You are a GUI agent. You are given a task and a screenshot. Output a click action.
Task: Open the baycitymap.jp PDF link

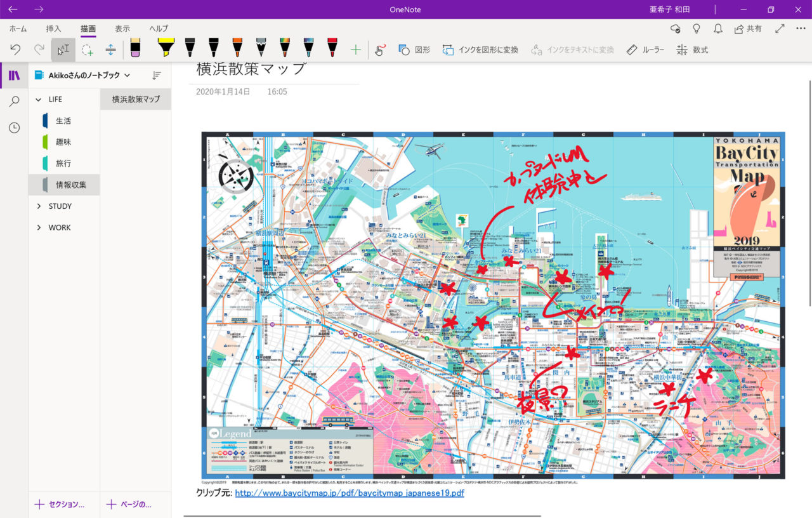tap(349, 493)
